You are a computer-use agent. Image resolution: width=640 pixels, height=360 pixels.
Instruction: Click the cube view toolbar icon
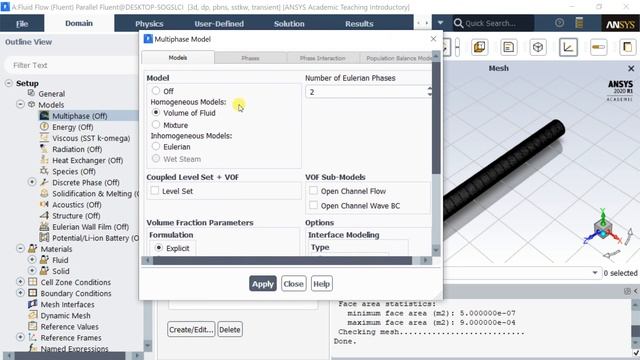pyautogui.click(x=538, y=47)
